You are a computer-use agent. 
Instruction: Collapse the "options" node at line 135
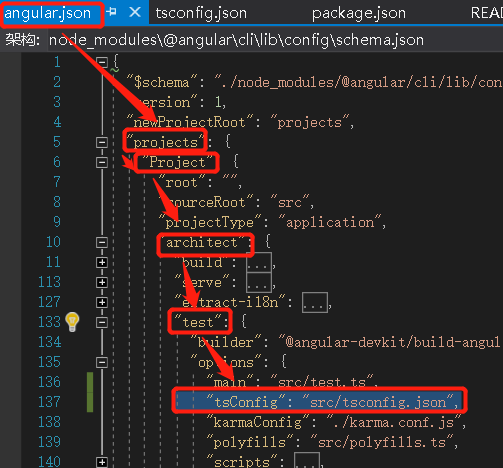[x=102, y=362]
